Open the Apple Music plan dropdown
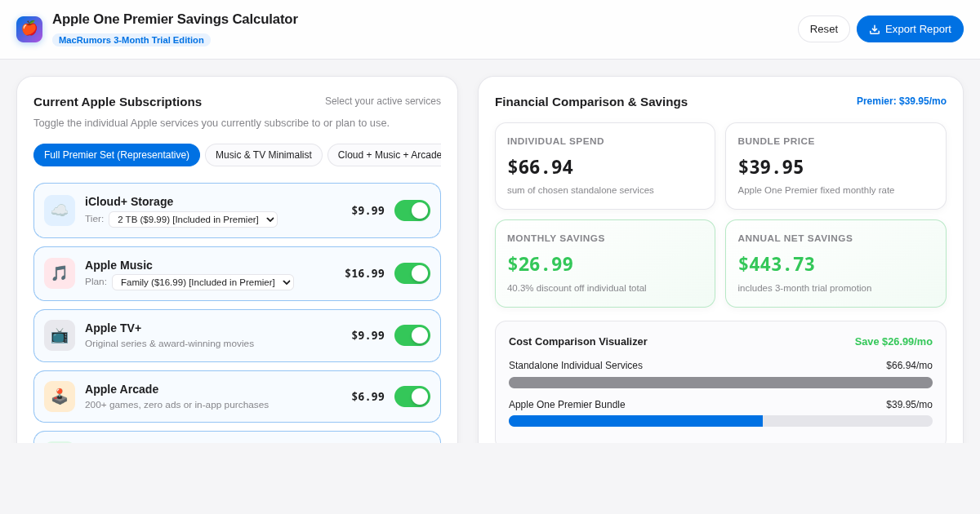 203,282
